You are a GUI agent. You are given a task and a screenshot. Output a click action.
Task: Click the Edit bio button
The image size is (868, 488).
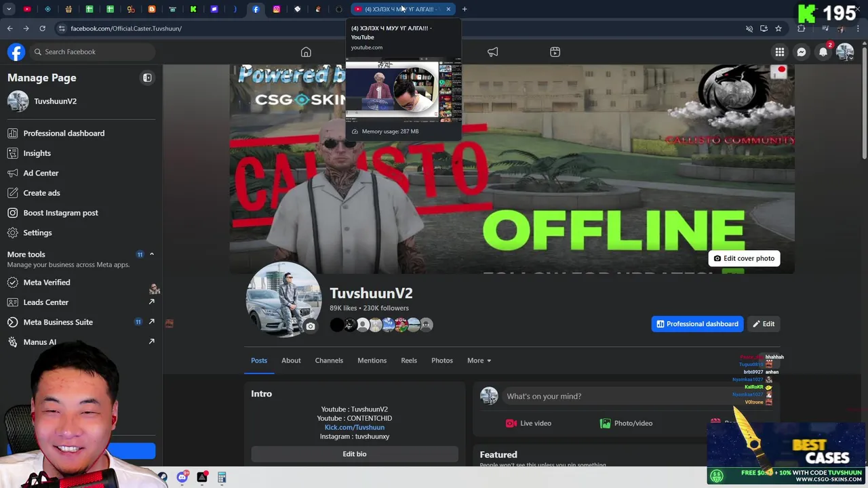tap(355, 454)
